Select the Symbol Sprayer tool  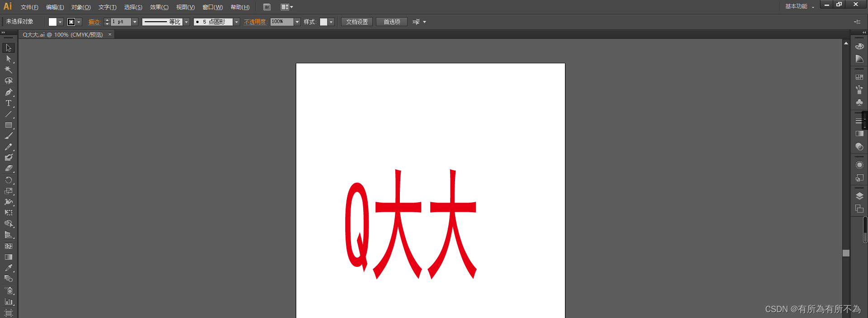9,290
